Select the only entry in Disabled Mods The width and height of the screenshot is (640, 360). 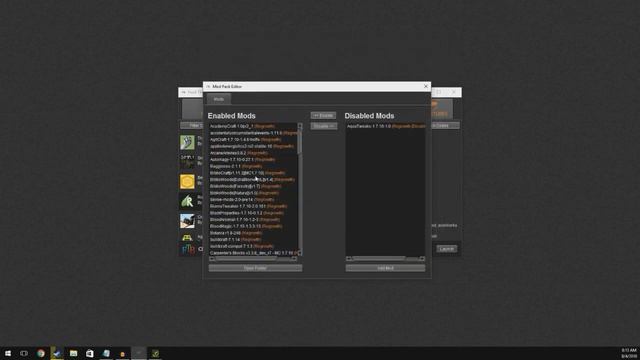pyautogui.click(x=386, y=126)
